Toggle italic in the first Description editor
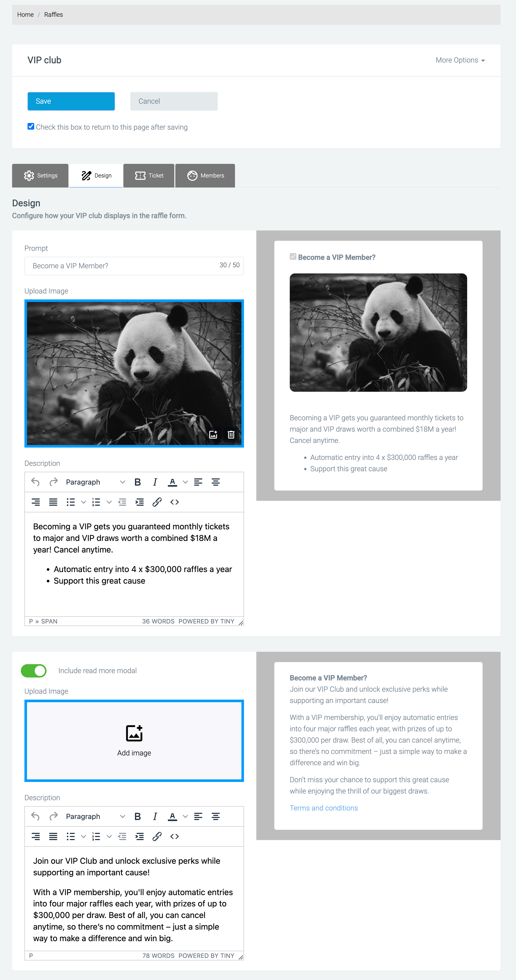The height and width of the screenshot is (980, 516). pos(155,482)
